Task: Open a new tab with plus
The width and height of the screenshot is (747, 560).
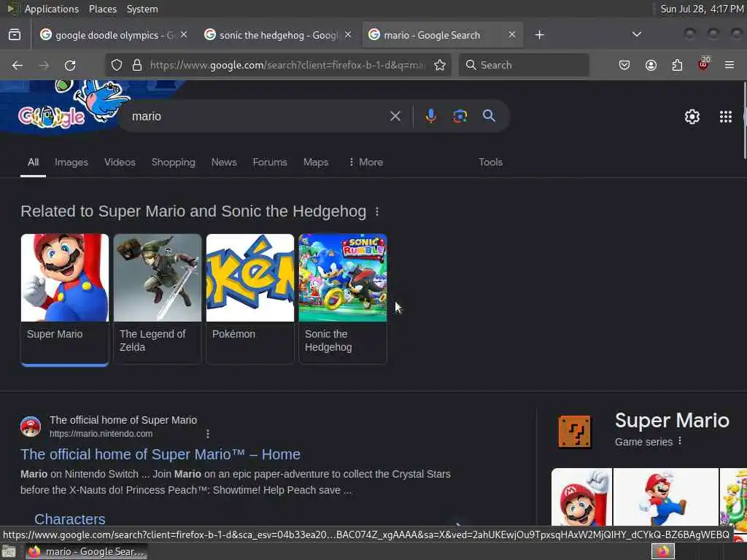Action: (539, 35)
